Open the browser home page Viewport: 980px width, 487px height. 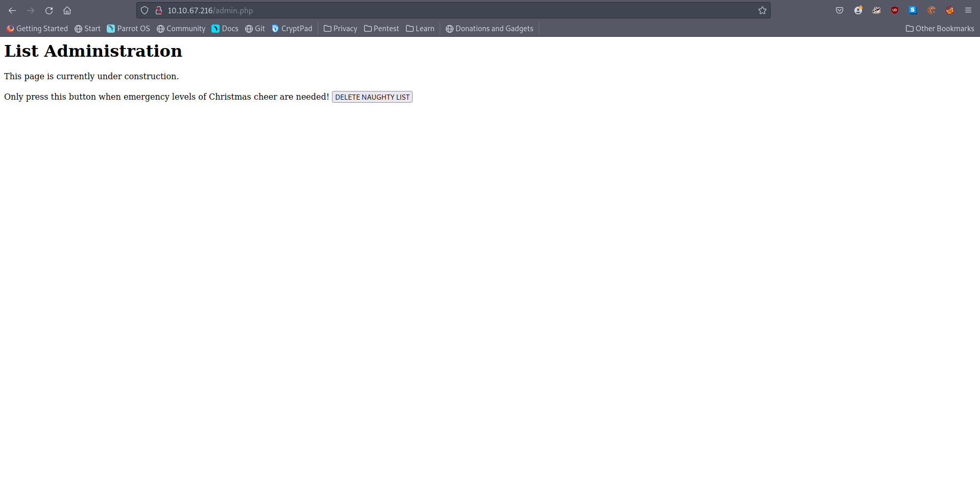click(67, 10)
